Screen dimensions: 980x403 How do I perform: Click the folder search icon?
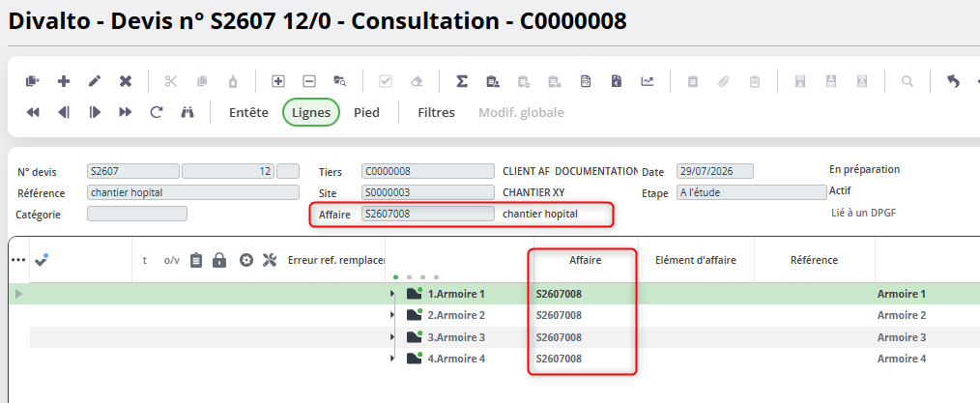(340, 81)
